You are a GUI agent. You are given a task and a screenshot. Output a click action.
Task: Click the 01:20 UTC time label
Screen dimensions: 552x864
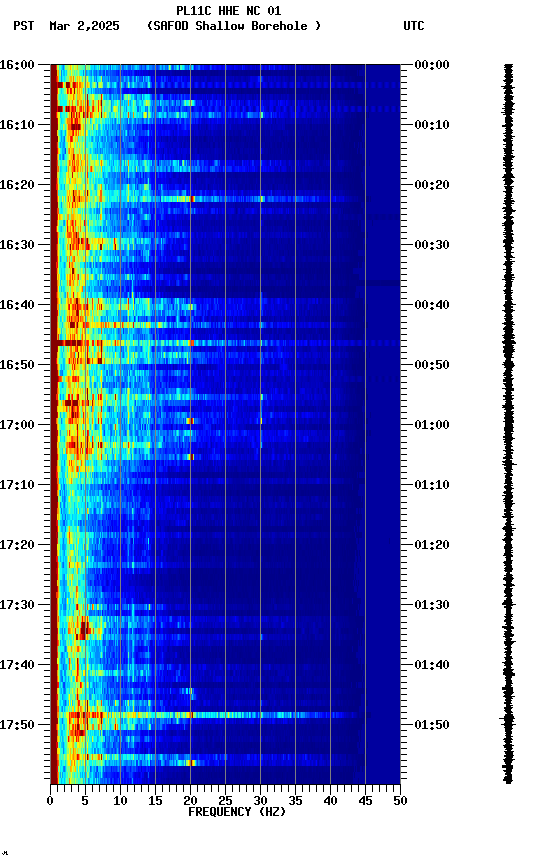[432, 545]
